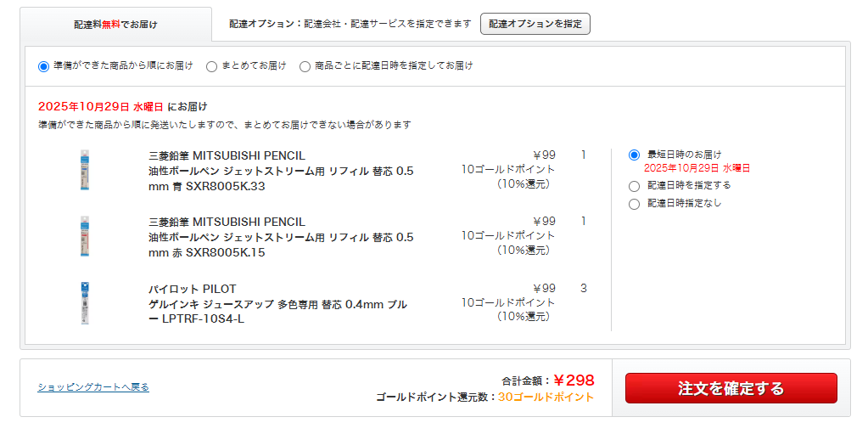Screen dimensions: 868x434
Task: Choose 配達日時を指定する radio option
Action: pyautogui.click(x=634, y=186)
